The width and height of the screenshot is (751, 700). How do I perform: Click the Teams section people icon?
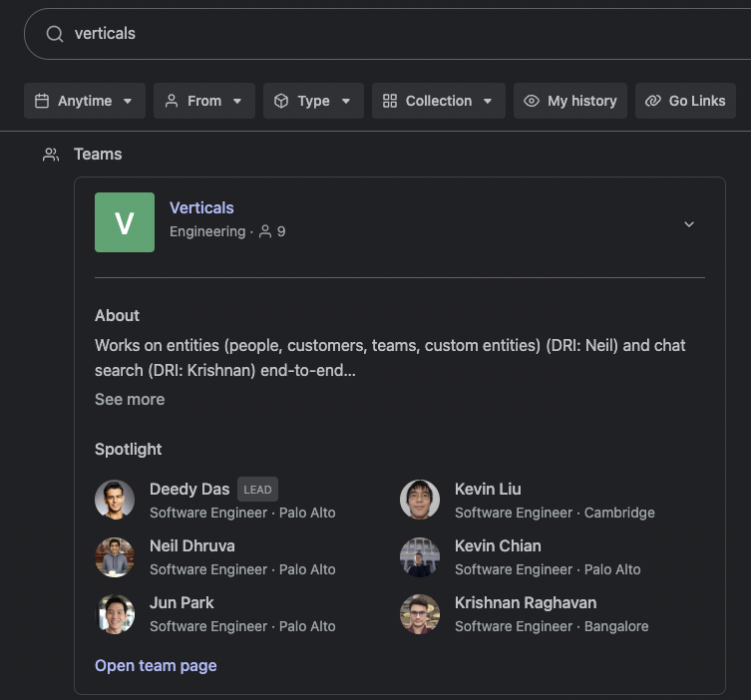tap(51, 155)
